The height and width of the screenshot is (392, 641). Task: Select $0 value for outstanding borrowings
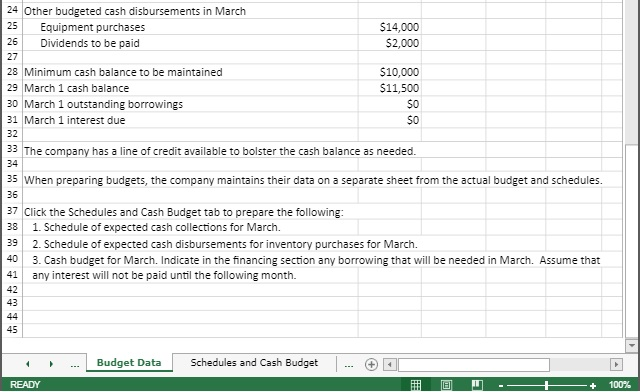(x=390, y=104)
